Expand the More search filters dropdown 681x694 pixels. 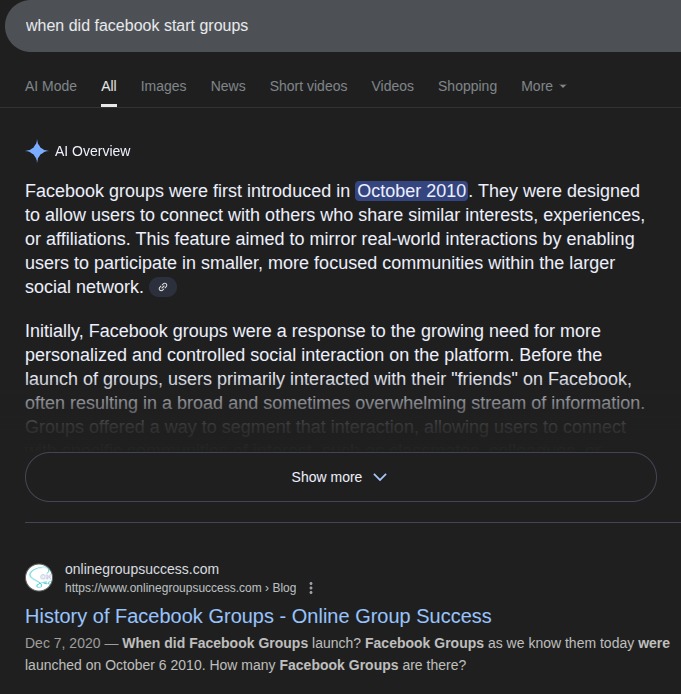(543, 86)
